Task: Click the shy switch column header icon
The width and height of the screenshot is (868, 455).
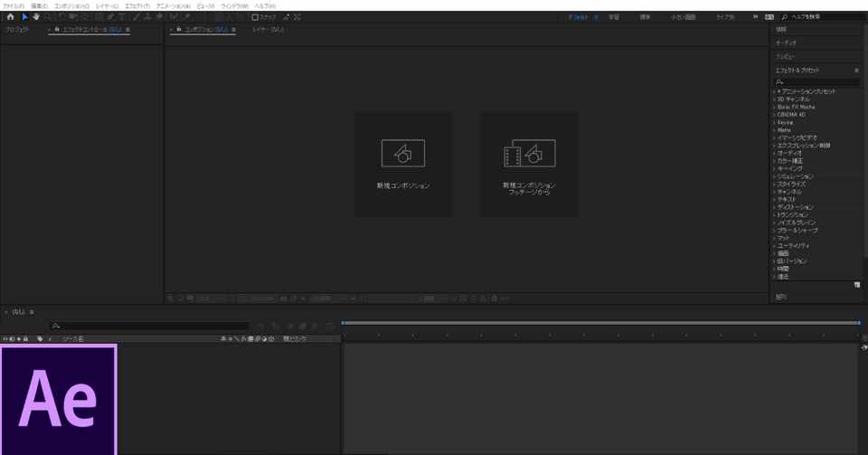Action: (x=223, y=338)
